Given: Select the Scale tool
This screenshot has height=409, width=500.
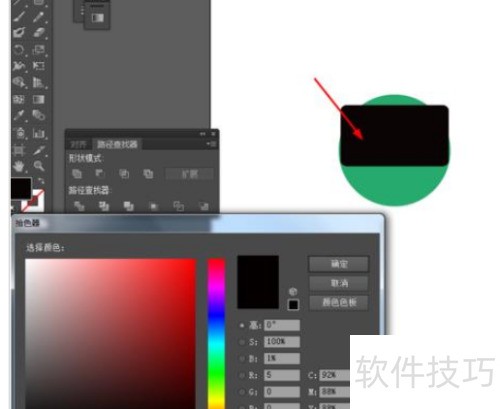Looking at the screenshot, I should pyautogui.click(x=38, y=50).
